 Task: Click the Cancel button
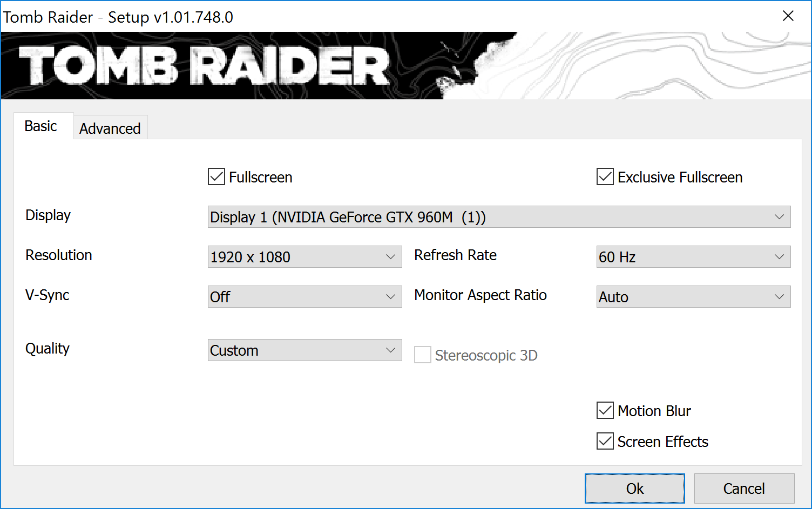click(x=744, y=488)
